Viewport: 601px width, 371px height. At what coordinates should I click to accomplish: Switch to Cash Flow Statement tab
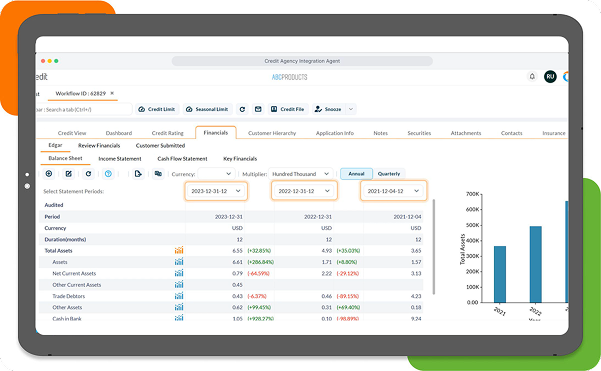pyautogui.click(x=182, y=159)
